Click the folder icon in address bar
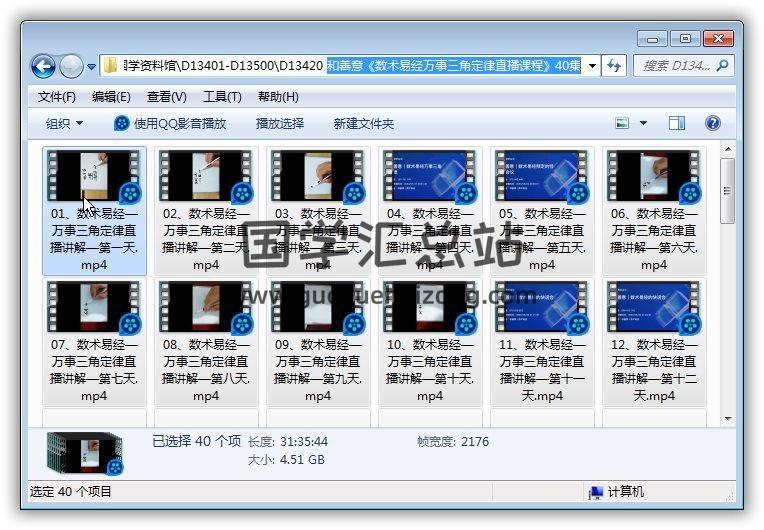 pyautogui.click(x=111, y=65)
